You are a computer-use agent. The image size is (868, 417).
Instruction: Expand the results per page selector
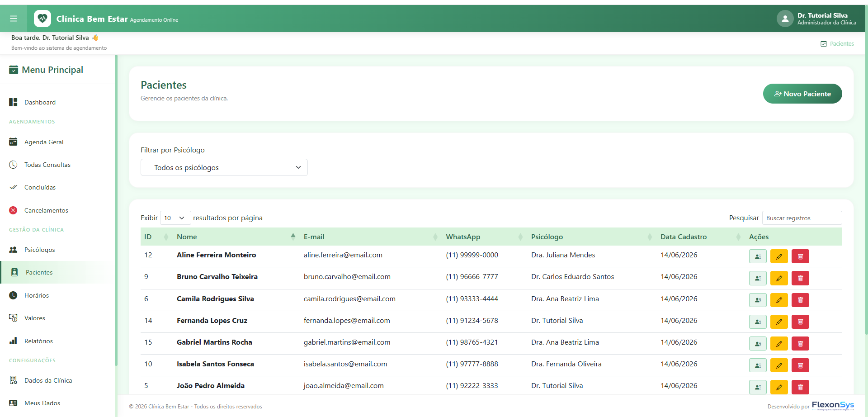click(x=175, y=218)
